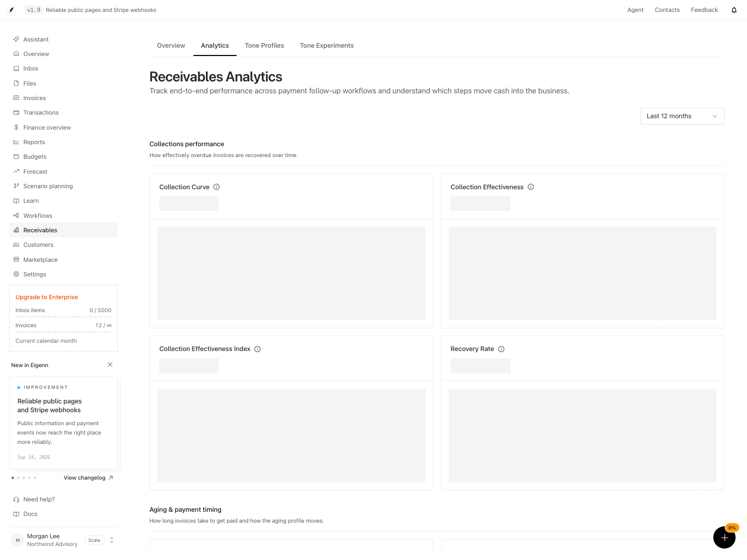Open Workflows in the sidebar
Screen dimensions: 747x560
click(63, 216)
